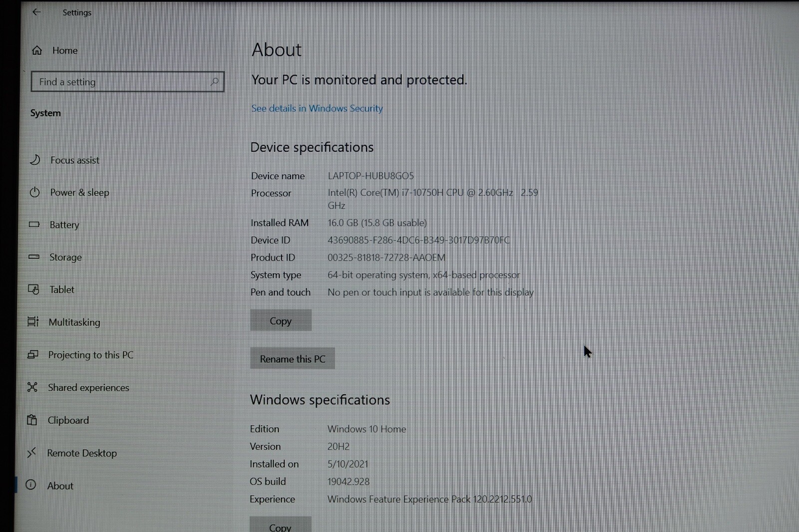This screenshot has height=532, width=799.
Task: Select installed on date 5/10/2021
Action: click(348, 464)
